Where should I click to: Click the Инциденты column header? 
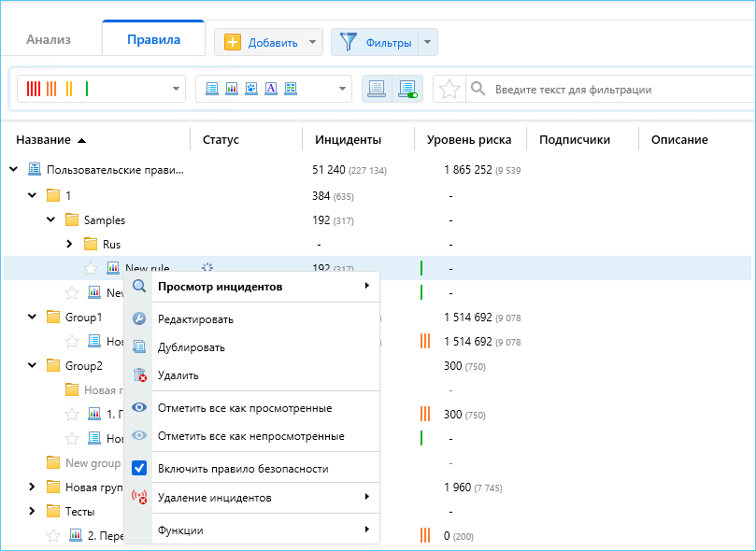349,140
